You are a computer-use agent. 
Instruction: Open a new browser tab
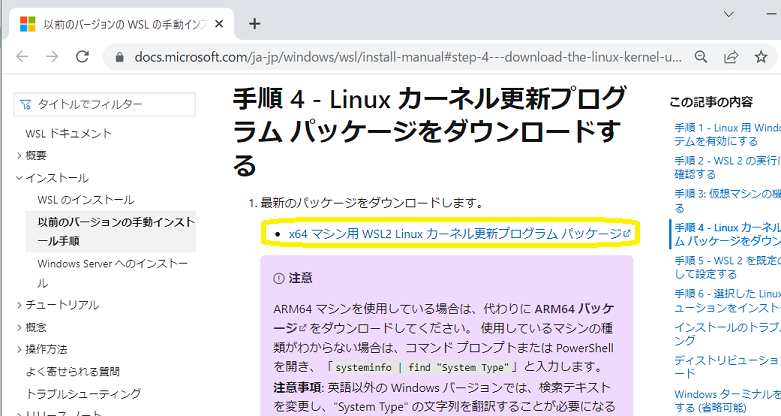255,24
